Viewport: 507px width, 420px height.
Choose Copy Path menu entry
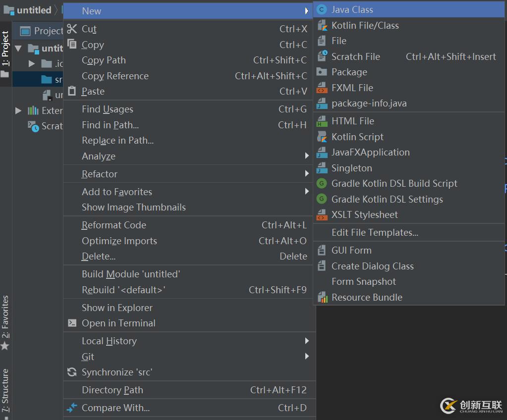pyautogui.click(x=189, y=60)
